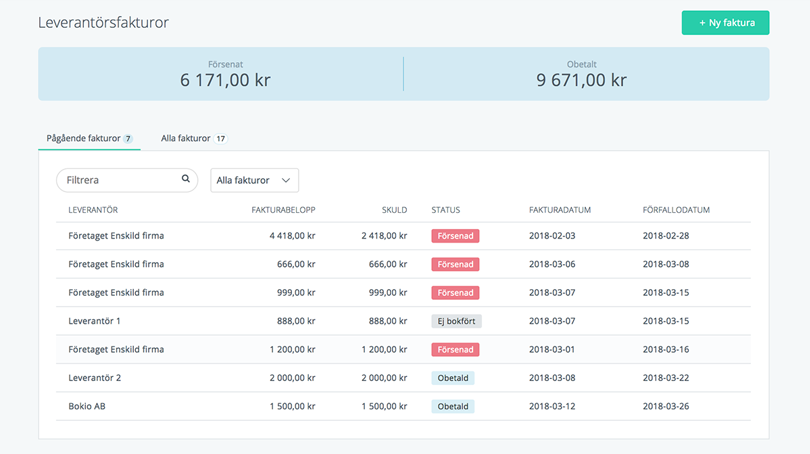Image resolution: width=810 pixels, height=454 pixels.
Task: Click into the Filtrera input field
Action: (118, 180)
